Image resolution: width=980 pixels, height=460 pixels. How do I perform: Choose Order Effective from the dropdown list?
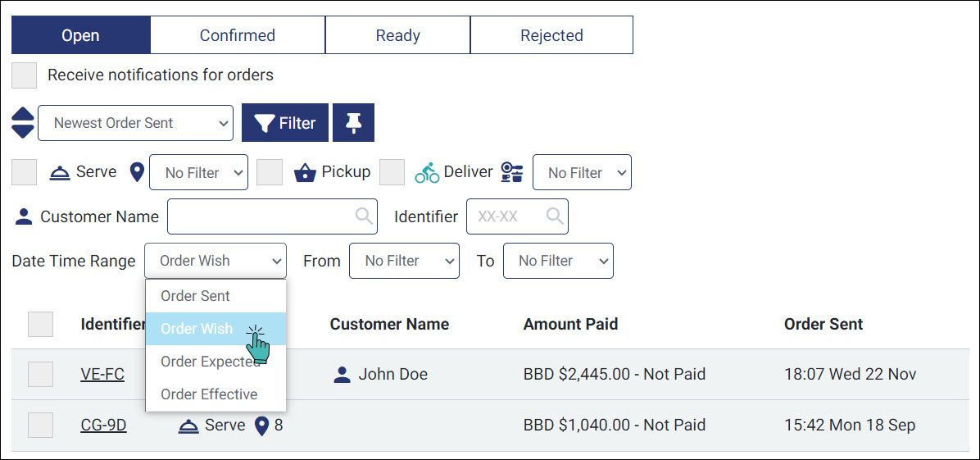click(216, 394)
